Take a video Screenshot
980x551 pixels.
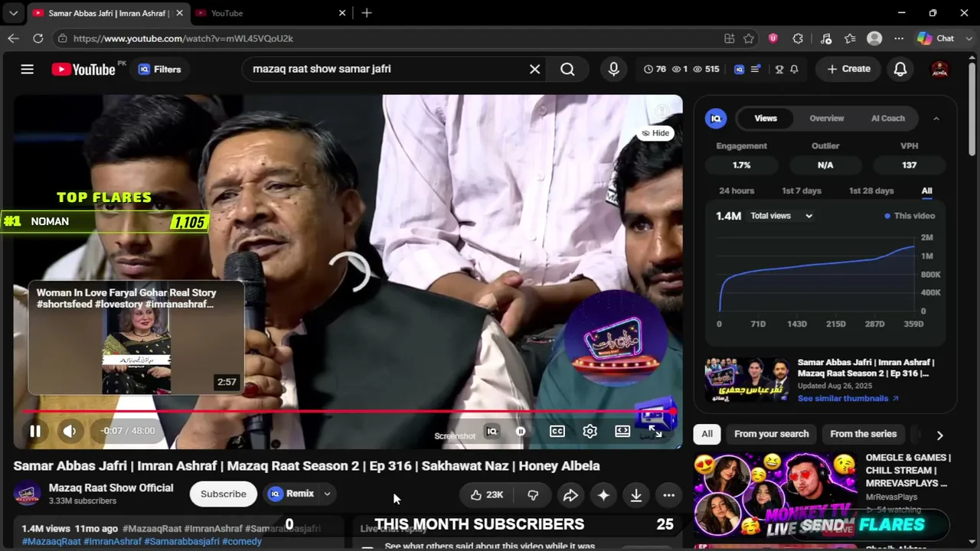pyautogui.click(x=455, y=436)
